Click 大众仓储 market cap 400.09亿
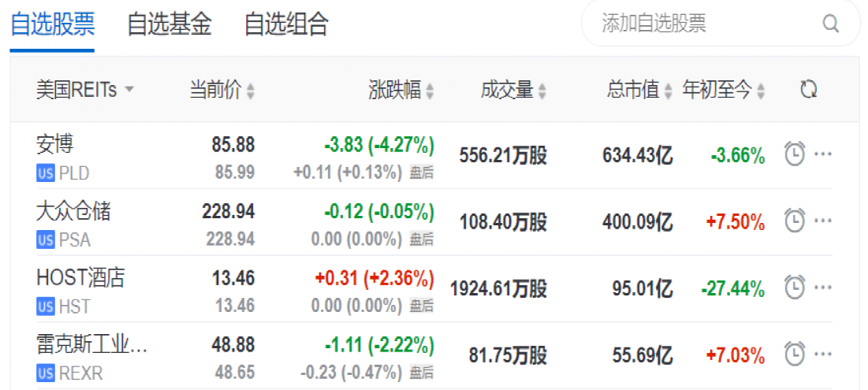The height and width of the screenshot is (390, 868). [638, 222]
